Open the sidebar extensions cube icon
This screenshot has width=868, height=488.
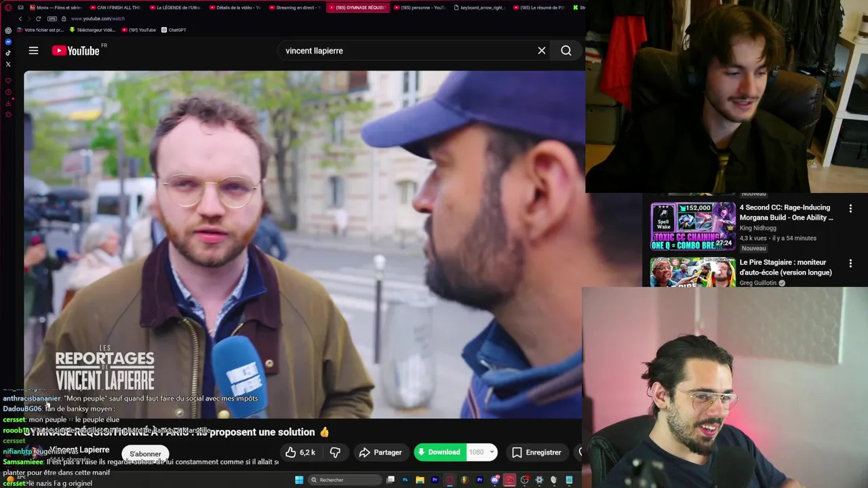pyautogui.click(x=8, y=114)
